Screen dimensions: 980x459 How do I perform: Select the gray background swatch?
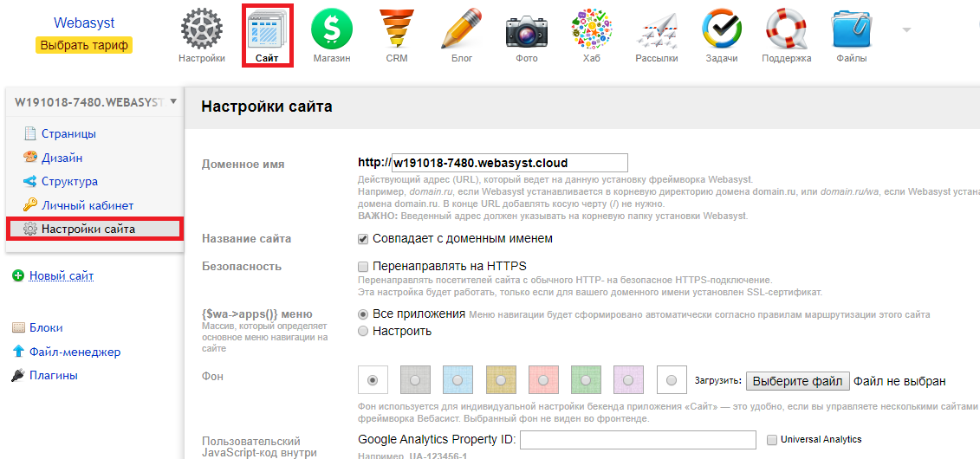tap(415, 380)
